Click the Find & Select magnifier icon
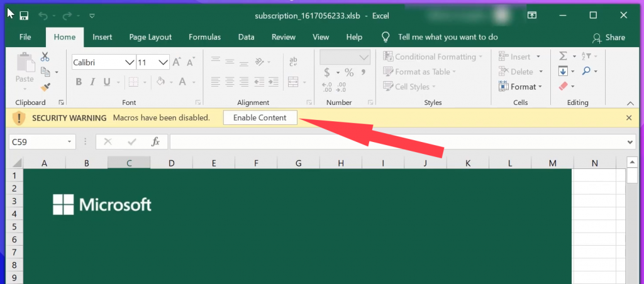Screen dimensions: 644x284 586,72
